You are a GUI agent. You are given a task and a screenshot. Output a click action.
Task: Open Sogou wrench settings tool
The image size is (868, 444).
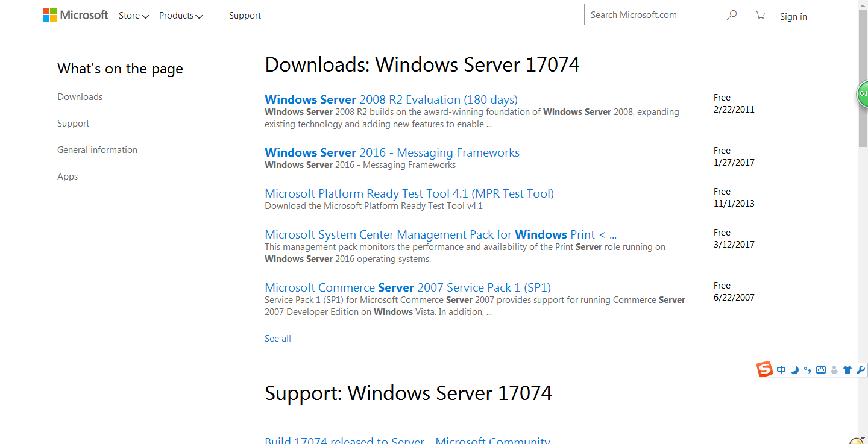tap(861, 370)
